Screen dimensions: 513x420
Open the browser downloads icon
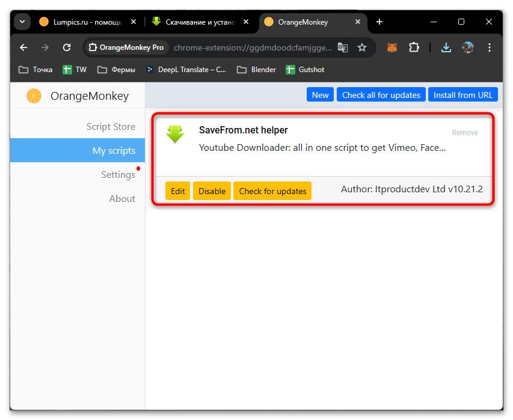click(x=446, y=47)
